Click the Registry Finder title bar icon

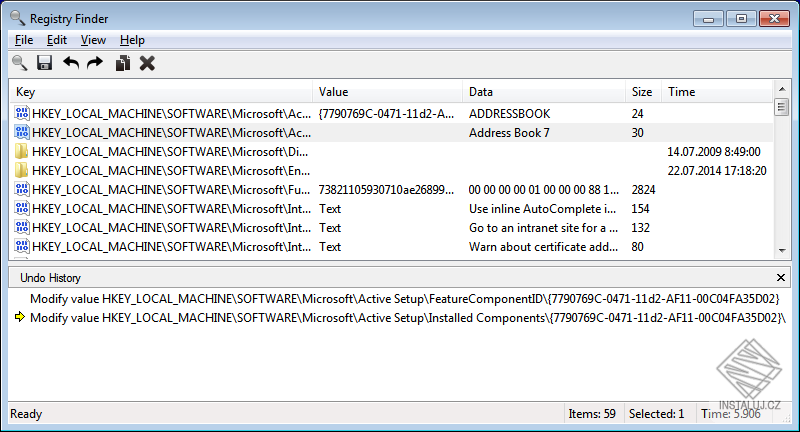(17, 18)
